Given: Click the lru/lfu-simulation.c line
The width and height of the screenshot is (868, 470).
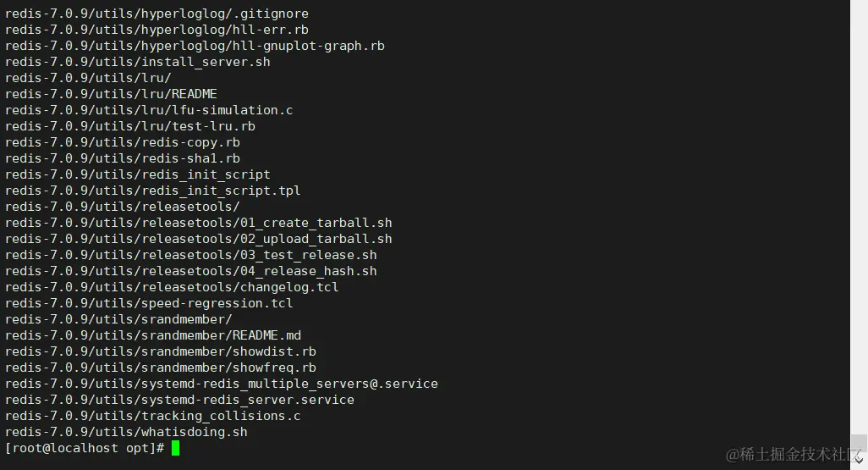Looking at the screenshot, I should [x=149, y=110].
